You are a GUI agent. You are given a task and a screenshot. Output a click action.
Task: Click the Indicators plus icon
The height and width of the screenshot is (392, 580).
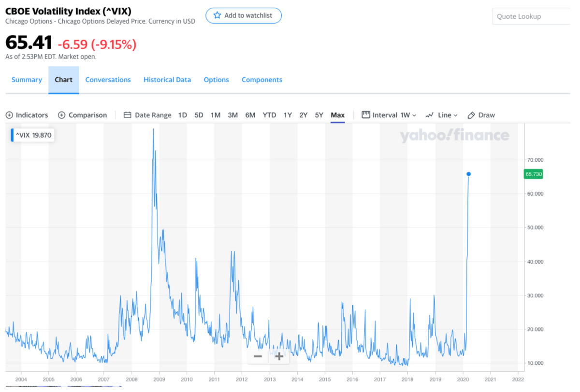tap(9, 115)
